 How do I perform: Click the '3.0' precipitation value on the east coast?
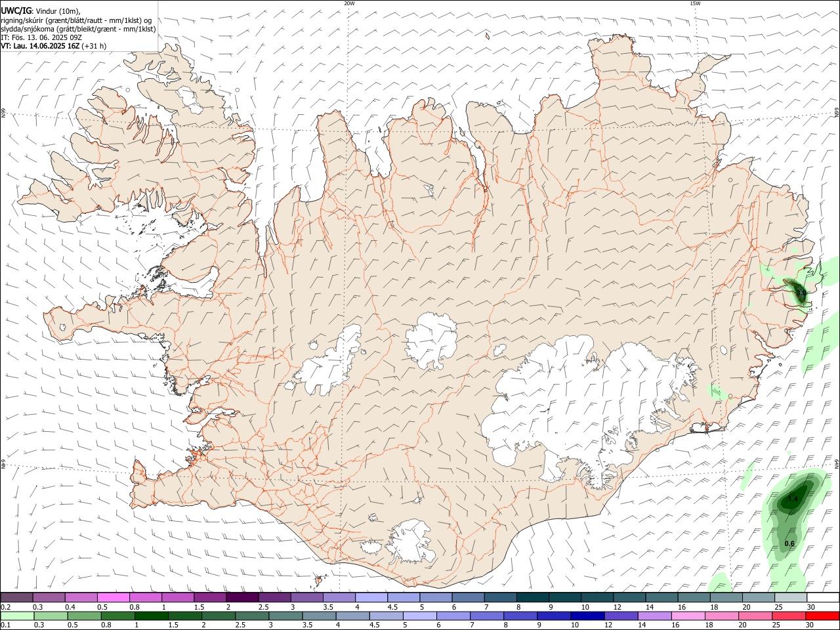(x=801, y=293)
